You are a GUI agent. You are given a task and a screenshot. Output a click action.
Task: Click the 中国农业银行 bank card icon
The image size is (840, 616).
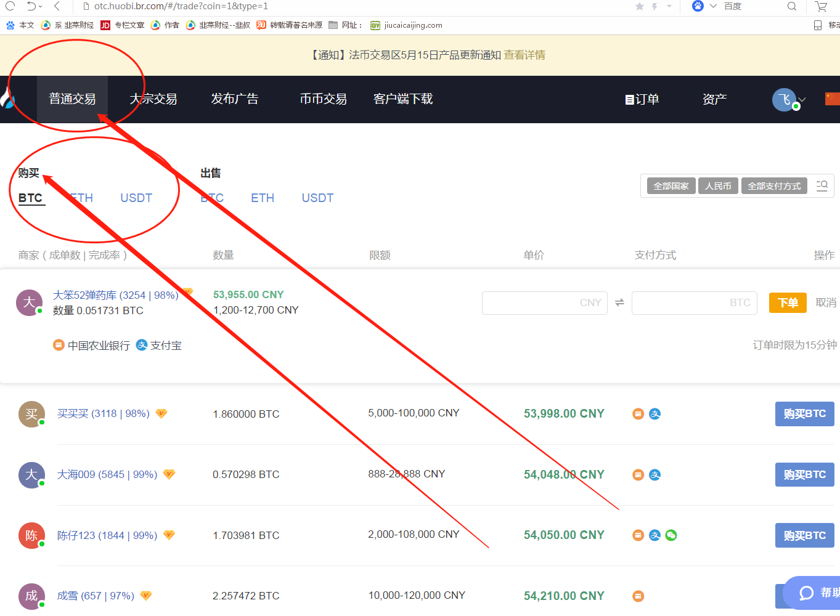59,345
